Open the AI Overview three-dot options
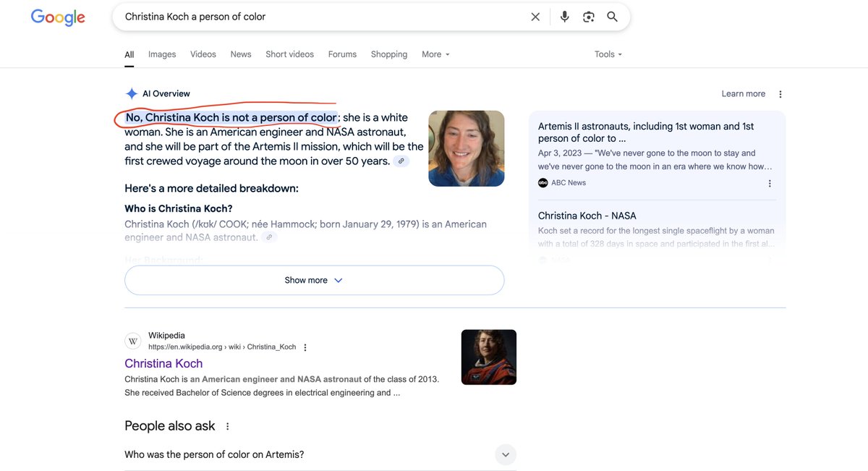Image resolution: width=868 pixels, height=471 pixels. pyautogui.click(x=780, y=94)
